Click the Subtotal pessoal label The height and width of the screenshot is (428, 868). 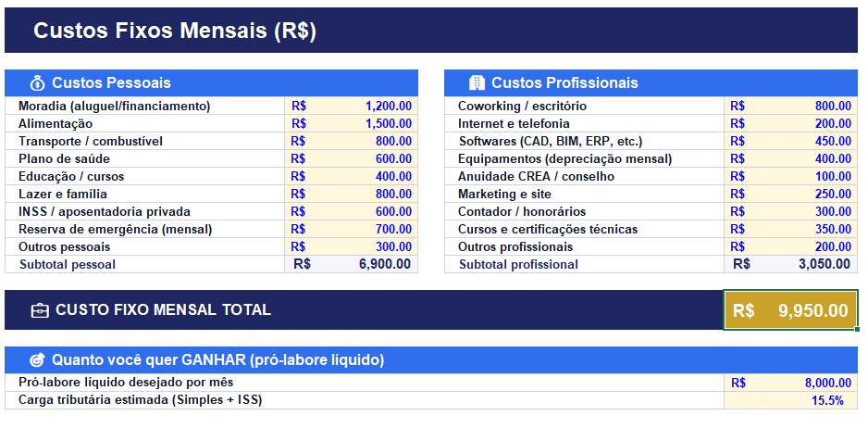(x=68, y=264)
